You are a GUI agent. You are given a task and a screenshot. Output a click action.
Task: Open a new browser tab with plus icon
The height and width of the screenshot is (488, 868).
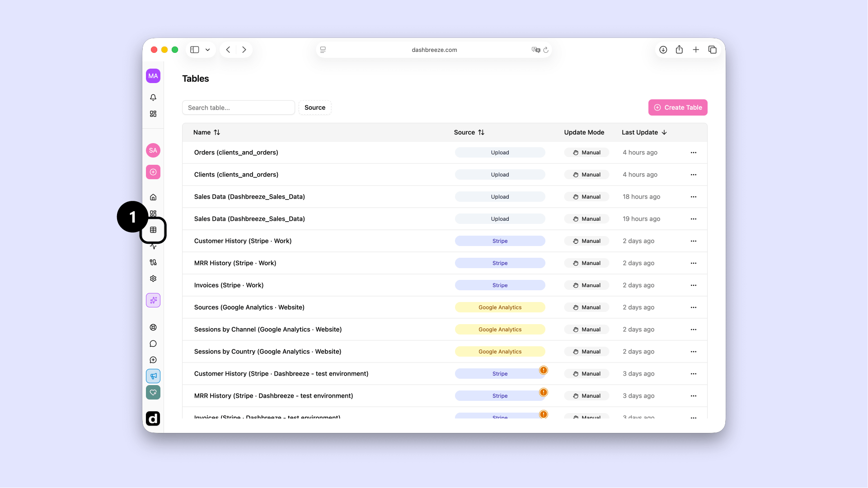[x=696, y=50]
